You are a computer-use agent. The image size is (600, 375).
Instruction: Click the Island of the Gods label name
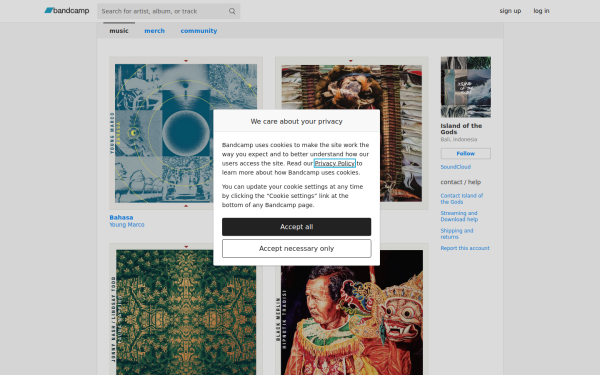pos(461,129)
